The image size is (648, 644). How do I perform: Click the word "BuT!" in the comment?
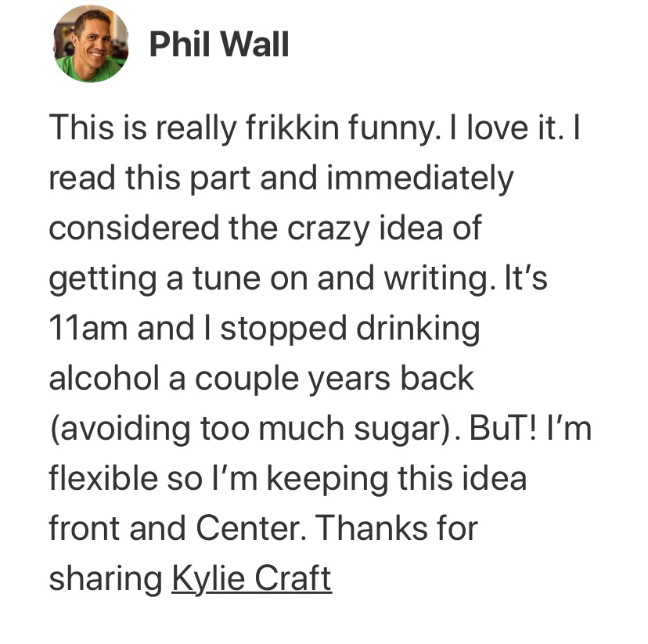tap(493, 428)
